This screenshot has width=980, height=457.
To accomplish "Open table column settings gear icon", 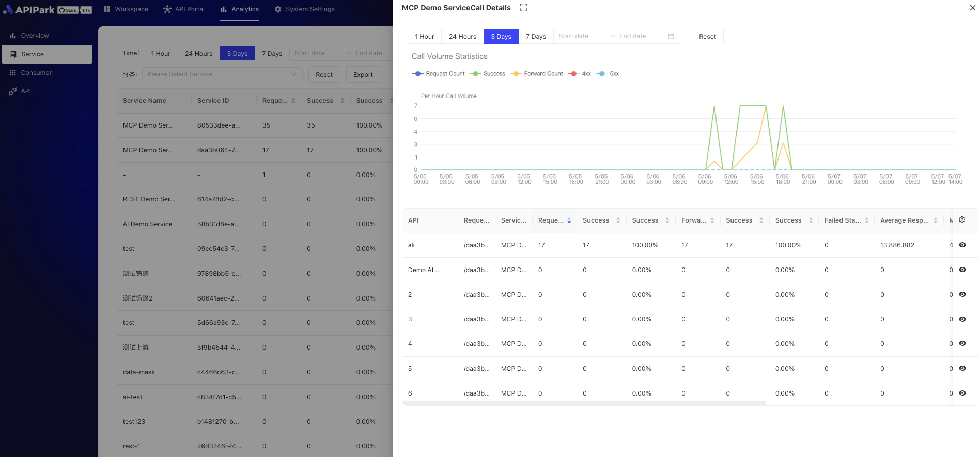I will [962, 220].
